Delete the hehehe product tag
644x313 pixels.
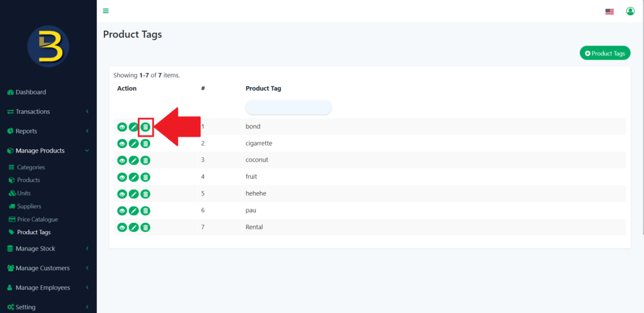coord(145,194)
